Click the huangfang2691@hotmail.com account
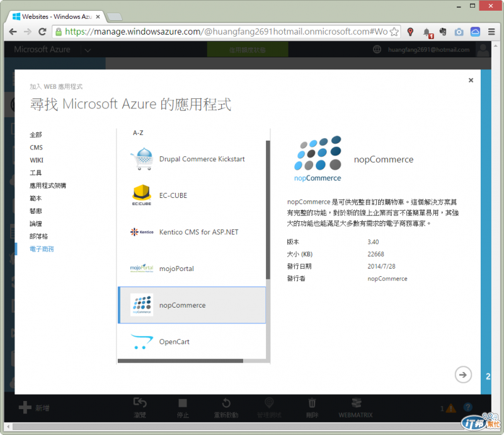Image resolution: width=504 pixels, height=435 pixels. coord(428,50)
